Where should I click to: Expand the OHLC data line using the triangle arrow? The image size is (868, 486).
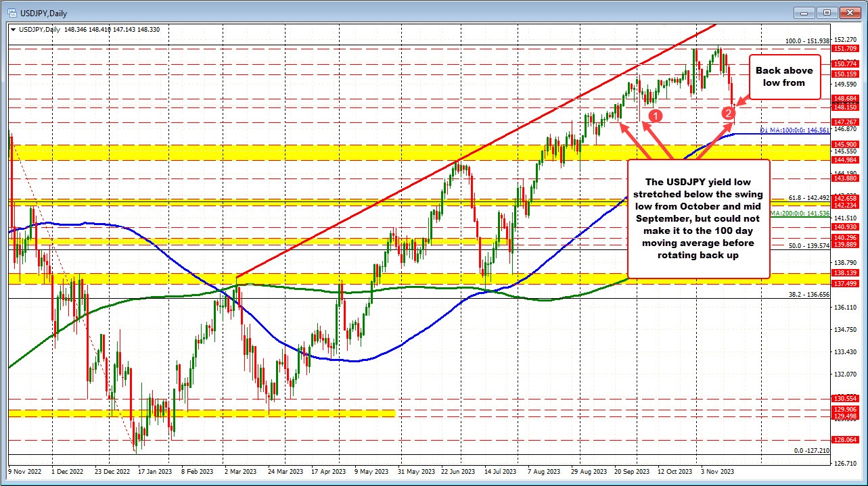(13, 30)
